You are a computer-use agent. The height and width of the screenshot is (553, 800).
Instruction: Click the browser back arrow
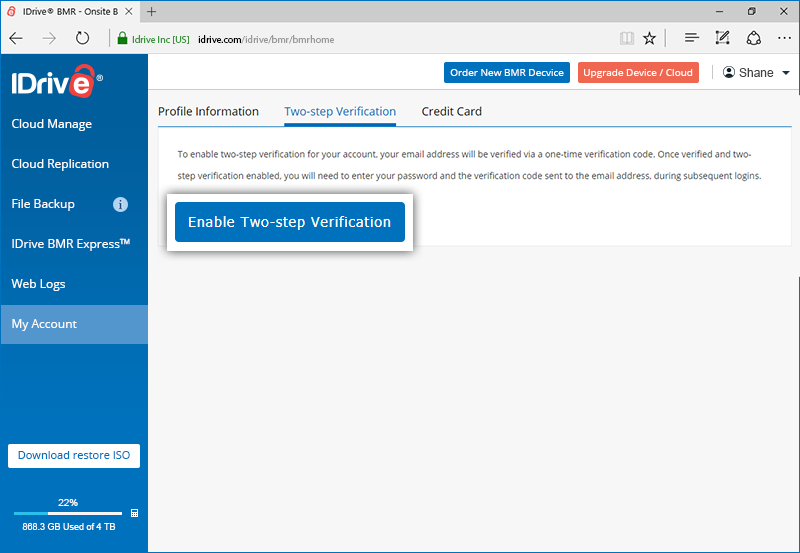[16, 38]
